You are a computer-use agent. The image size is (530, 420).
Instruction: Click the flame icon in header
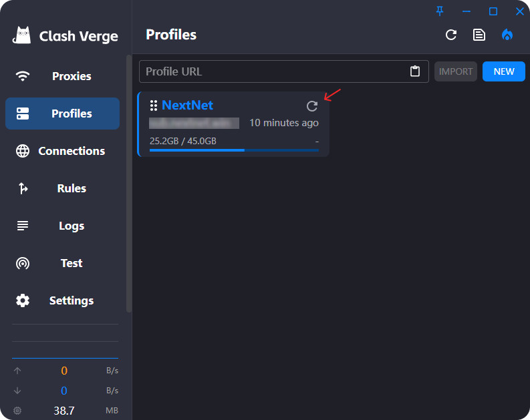[507, 35]
